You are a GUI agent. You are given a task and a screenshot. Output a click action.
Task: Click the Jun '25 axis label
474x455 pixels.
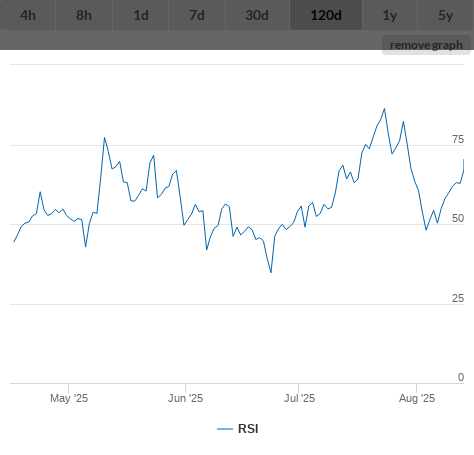[x=185, y=398]
